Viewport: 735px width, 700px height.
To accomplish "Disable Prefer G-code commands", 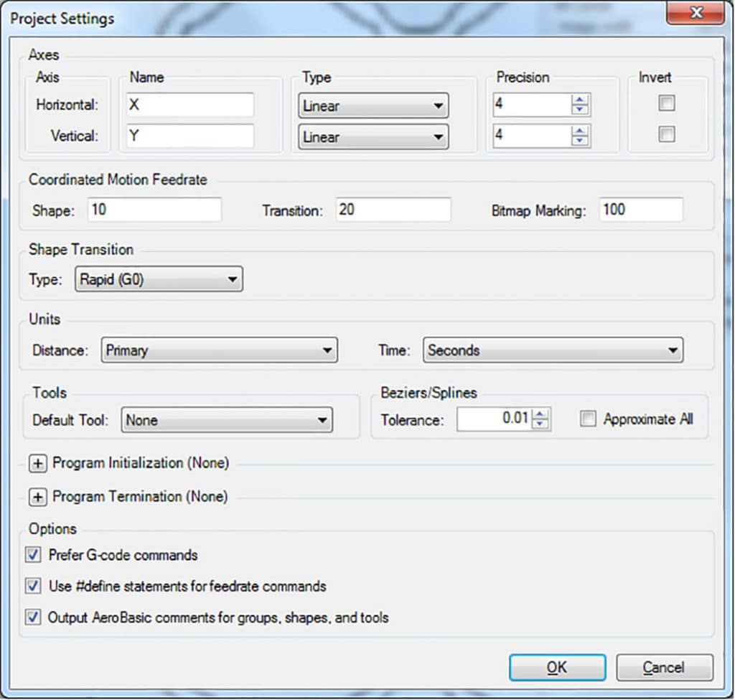I will point(32,554).
